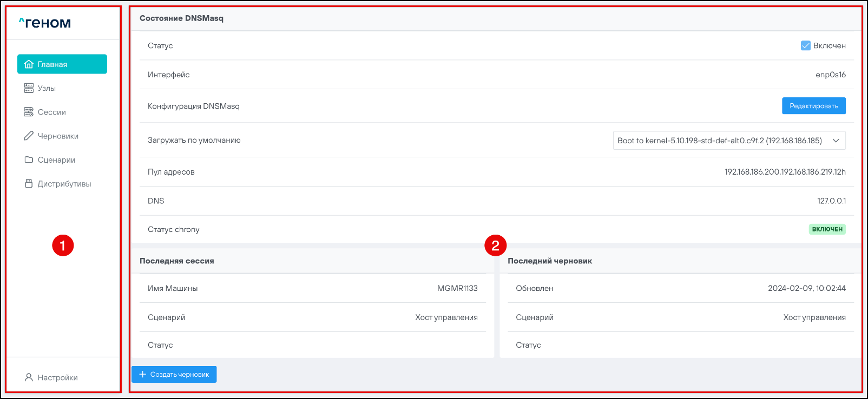Select the Пул адресов value text
The height and width of the screenshot is (399, 868).
point(785,172)
